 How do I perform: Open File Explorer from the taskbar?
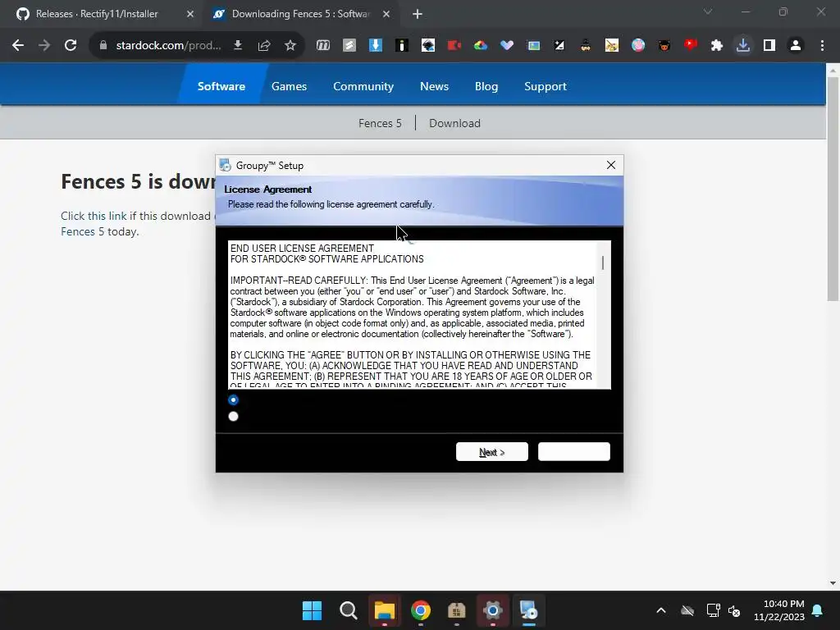[384, 610]
